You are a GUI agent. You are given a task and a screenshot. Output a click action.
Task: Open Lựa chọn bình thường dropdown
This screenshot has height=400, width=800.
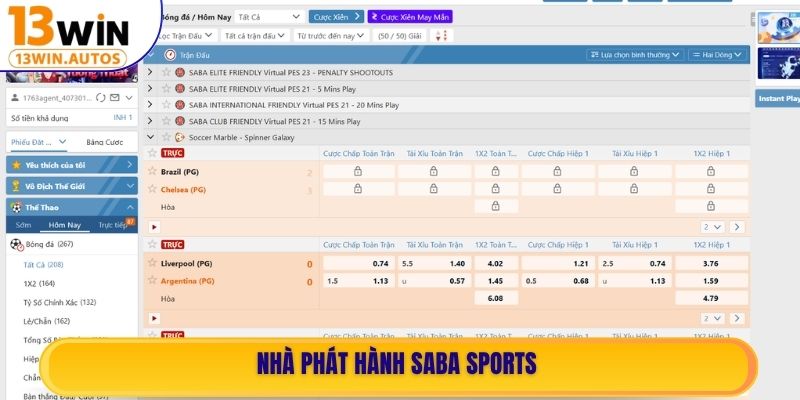(x=635, y=55)
